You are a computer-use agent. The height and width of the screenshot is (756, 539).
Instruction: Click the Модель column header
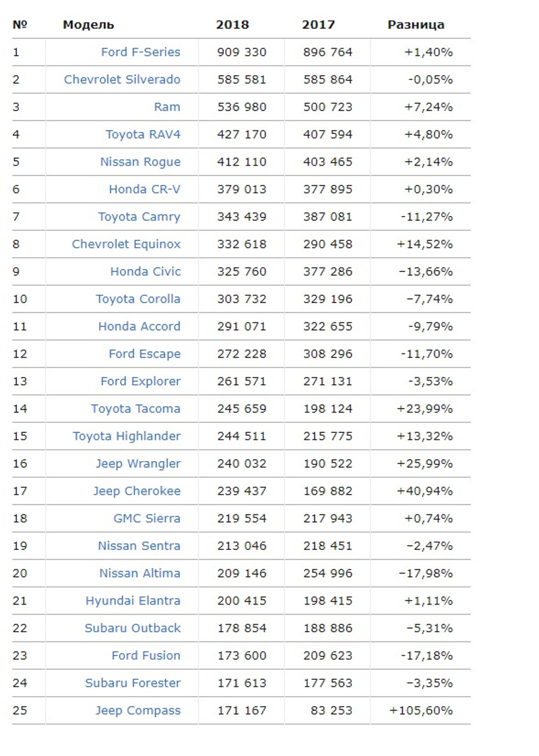(88, 25)
